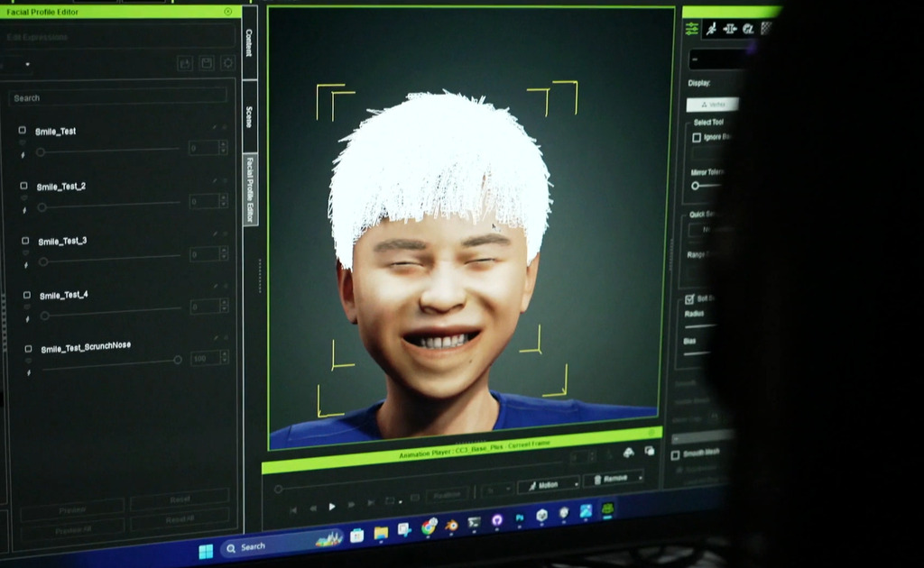Open Photoshop from the Windows taskbar
924x568 pixels.
[519, 518]
